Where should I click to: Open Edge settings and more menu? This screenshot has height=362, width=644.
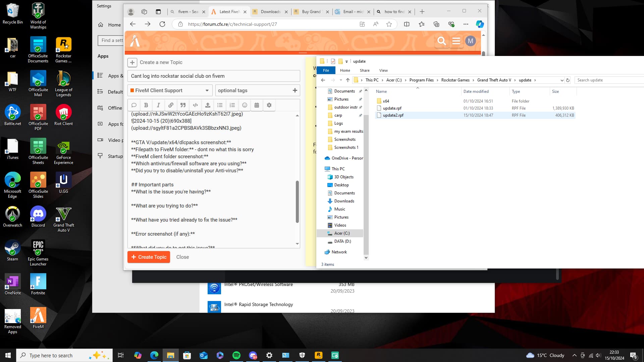[x=466, y=24]
